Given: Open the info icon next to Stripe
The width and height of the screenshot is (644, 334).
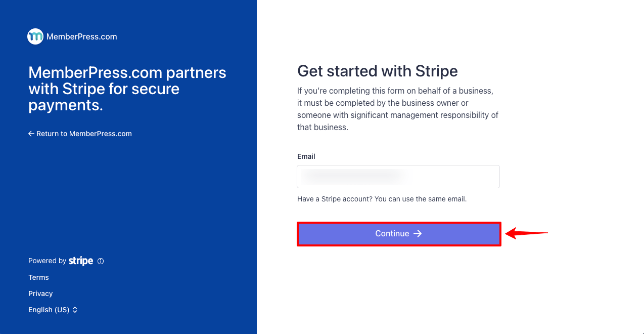Looking at the screenshot, I should coord(101,261).
